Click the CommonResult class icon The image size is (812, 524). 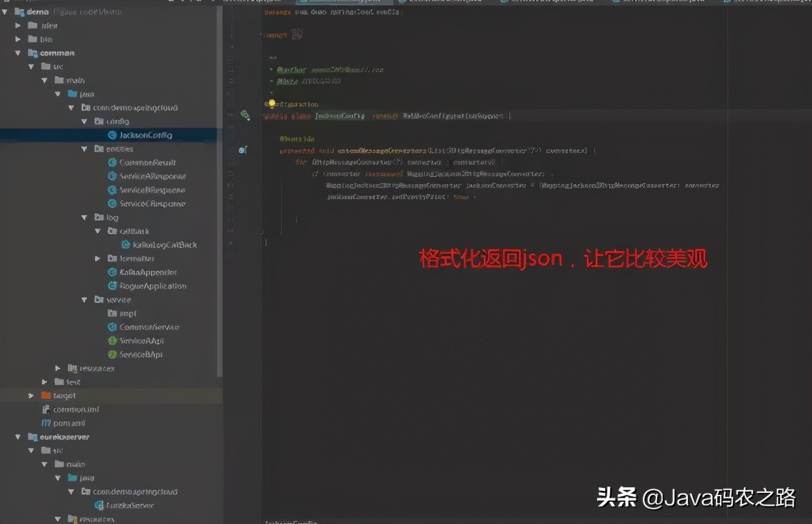112,162
